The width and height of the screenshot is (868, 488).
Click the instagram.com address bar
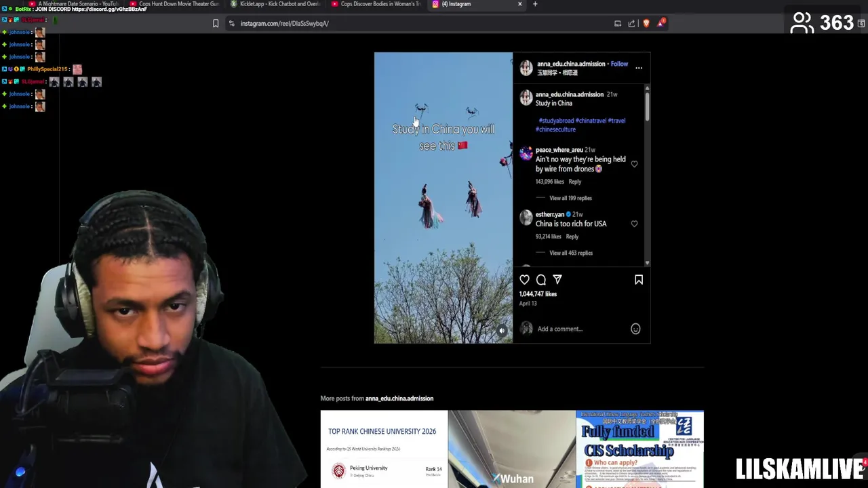pos(420,23)
